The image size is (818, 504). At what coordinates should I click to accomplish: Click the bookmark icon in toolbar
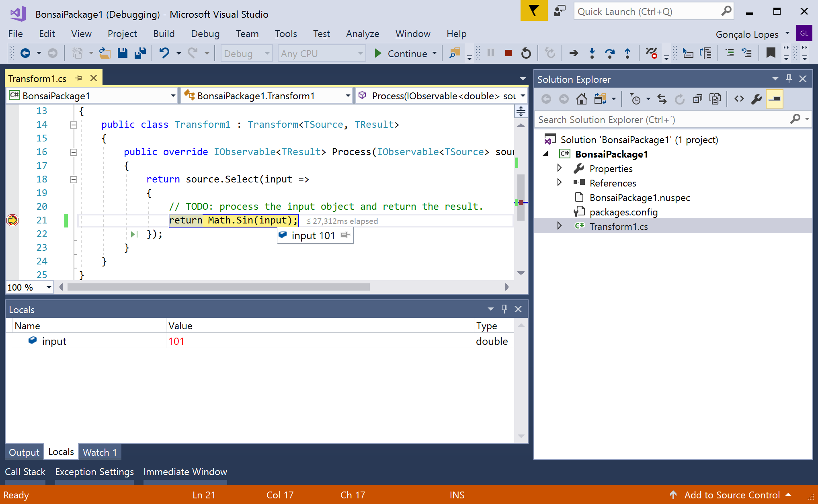click(771, 53)
